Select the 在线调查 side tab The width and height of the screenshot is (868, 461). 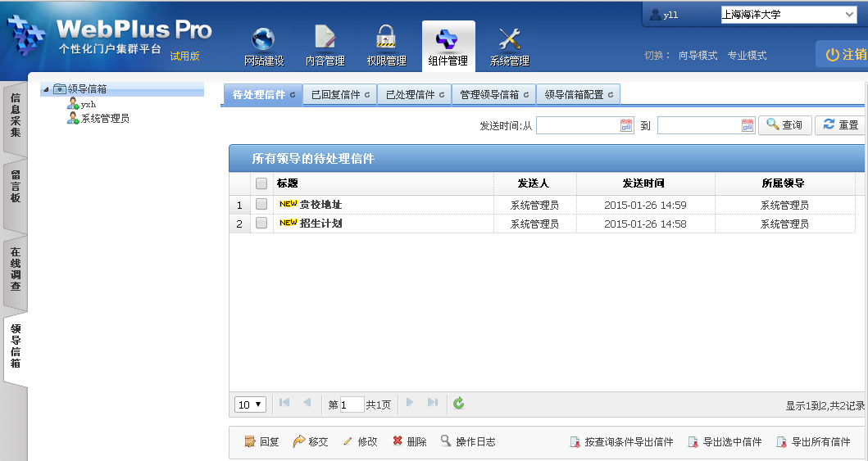[x=16, y=269]
